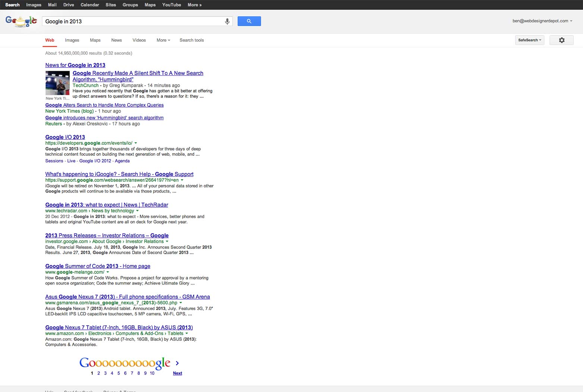Open Search tools options

[x=192, y=40]
